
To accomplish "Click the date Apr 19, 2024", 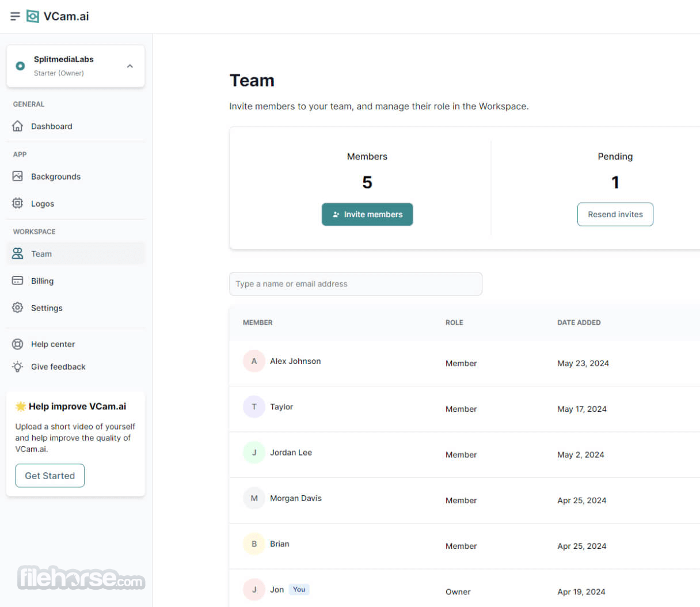I will [581, 592].
